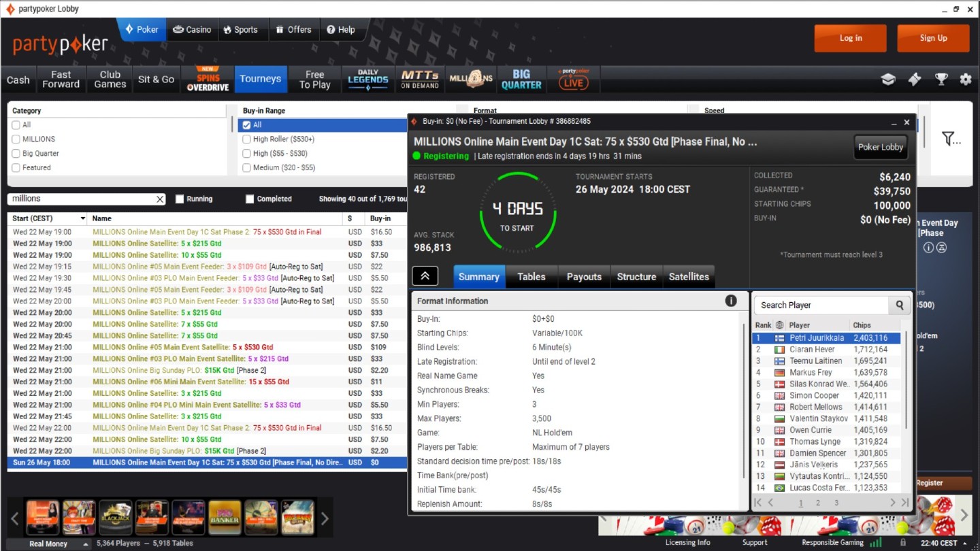The image size is (980, 551).
Task: Select the Summary tab
Action: (x=479, y=277)
